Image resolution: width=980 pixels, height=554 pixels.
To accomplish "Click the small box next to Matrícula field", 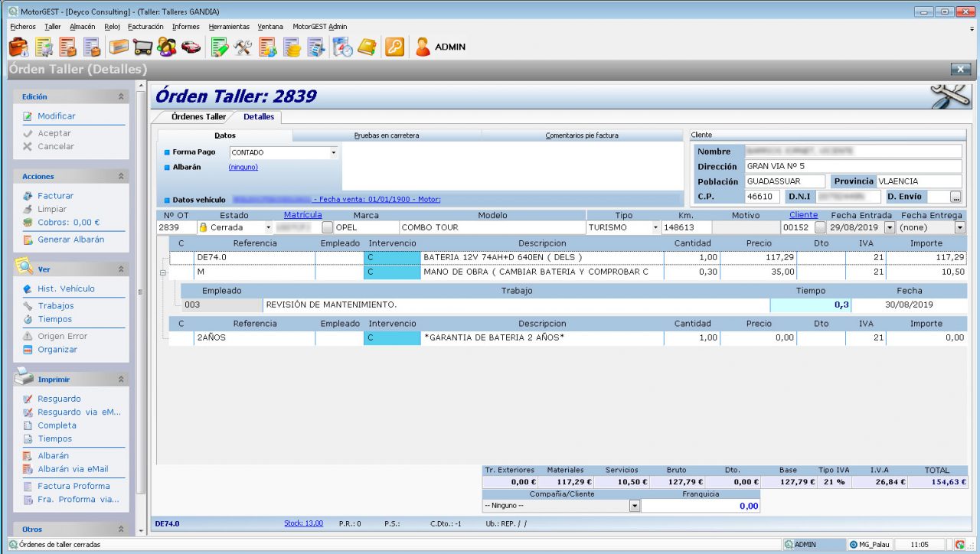I will tap(328, 227).
